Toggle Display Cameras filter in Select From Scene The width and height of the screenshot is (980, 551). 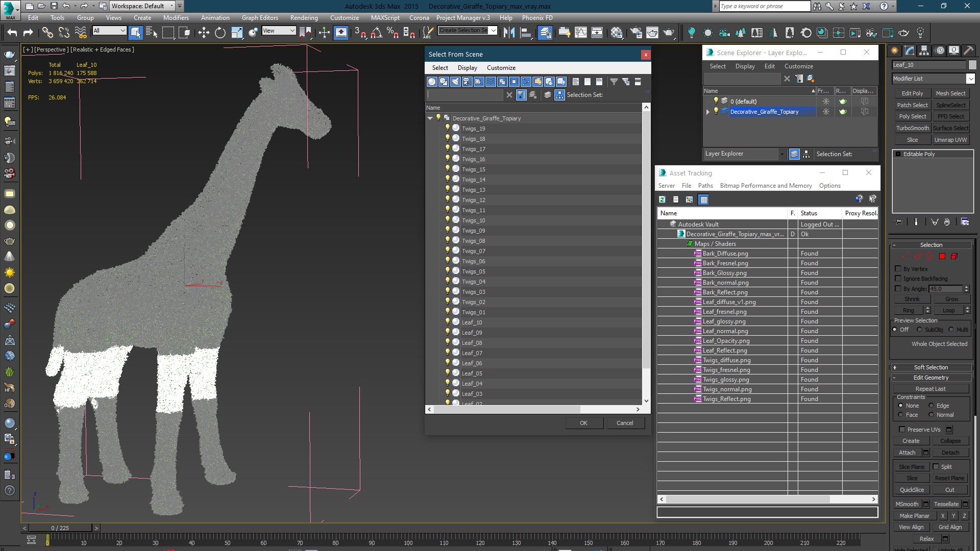467,82
